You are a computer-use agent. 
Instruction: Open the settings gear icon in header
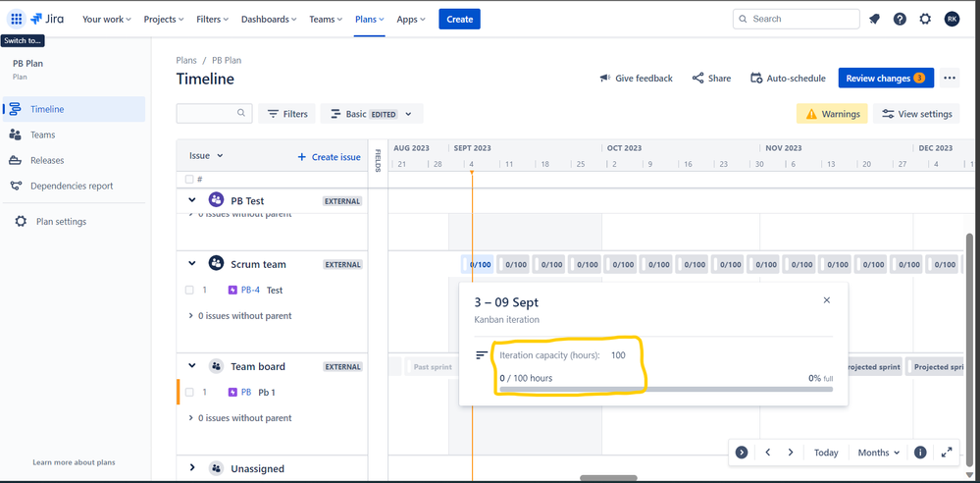[925, 19]
